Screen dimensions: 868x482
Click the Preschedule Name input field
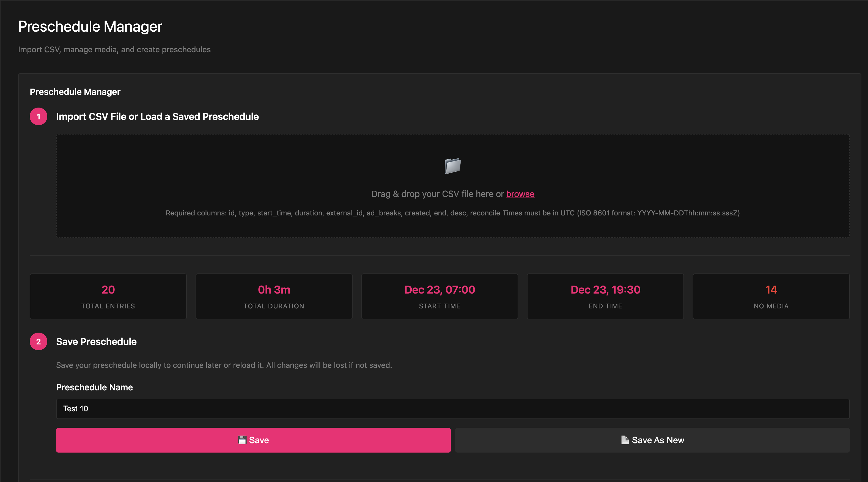[452, 409]
